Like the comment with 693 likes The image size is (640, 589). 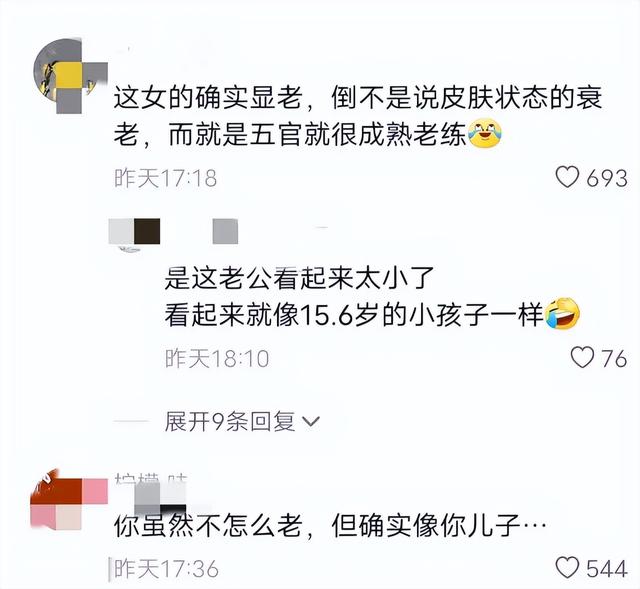[x=567, y=178]
